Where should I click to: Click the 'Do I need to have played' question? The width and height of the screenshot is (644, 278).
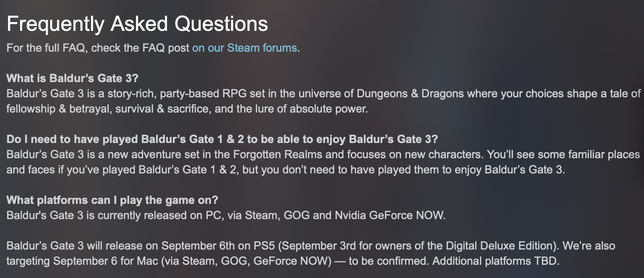pos(222,139)
